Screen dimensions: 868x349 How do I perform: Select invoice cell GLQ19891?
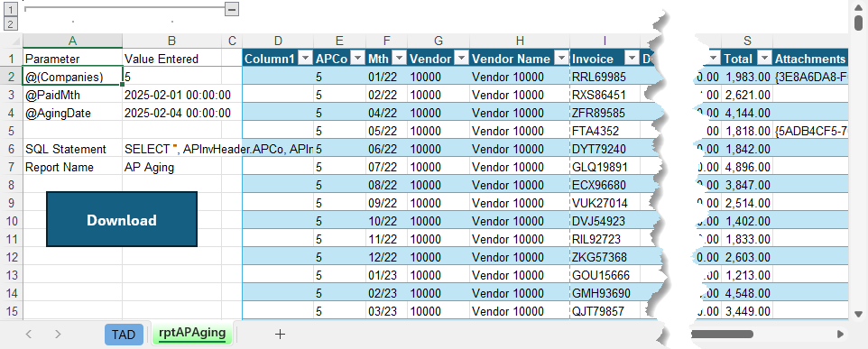pyautogui.click(x=605, y=167)
